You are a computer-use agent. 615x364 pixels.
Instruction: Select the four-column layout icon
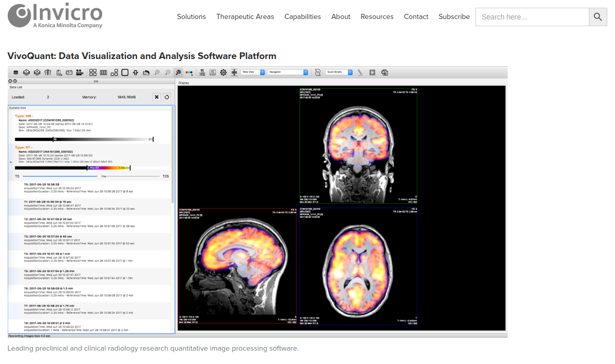(104, 72)
